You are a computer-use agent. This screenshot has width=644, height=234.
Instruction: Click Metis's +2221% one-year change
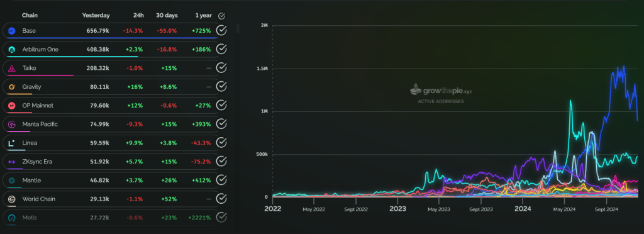tap(199, 218)
